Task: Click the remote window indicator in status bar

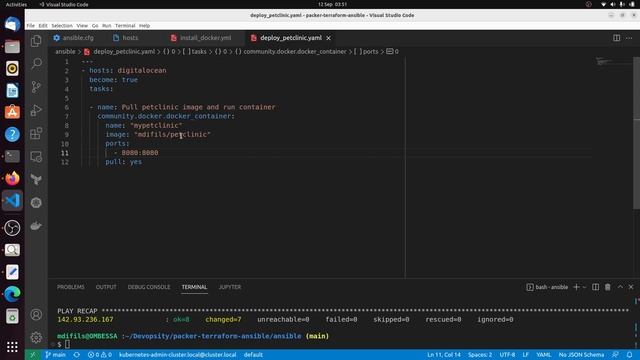Action: [33, 355]
